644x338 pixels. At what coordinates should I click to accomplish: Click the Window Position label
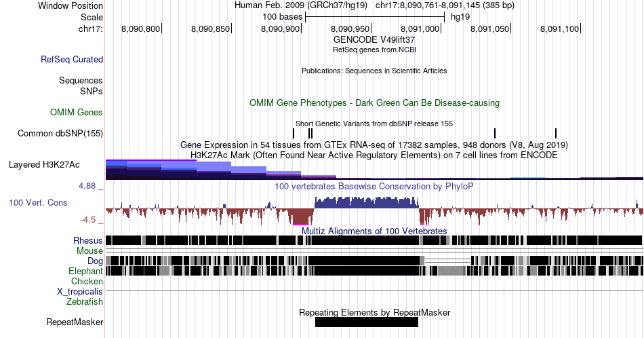(x=71, y=5)
